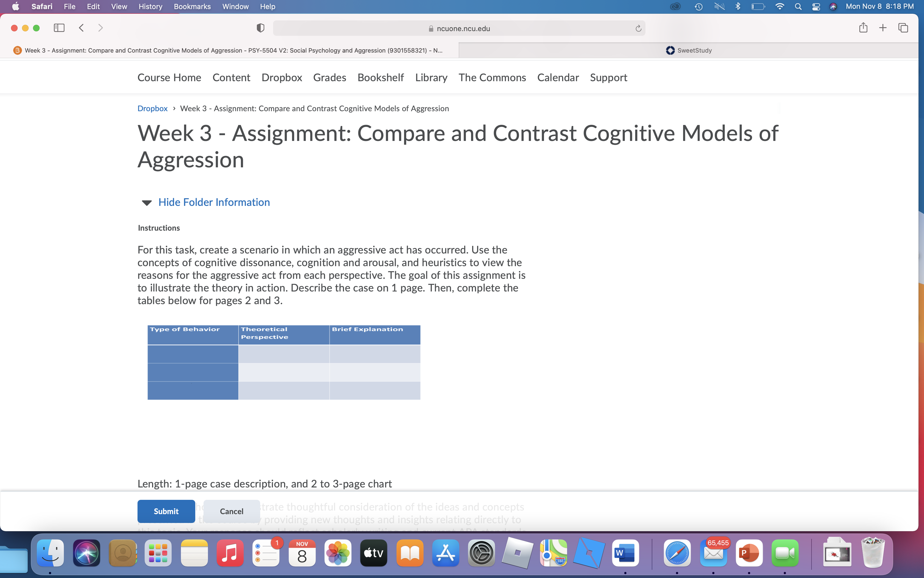The width and height of the screenshot is (924, 578).
Task: Submit the assignment
Action: pyautogui.click(x=166, y=511)
